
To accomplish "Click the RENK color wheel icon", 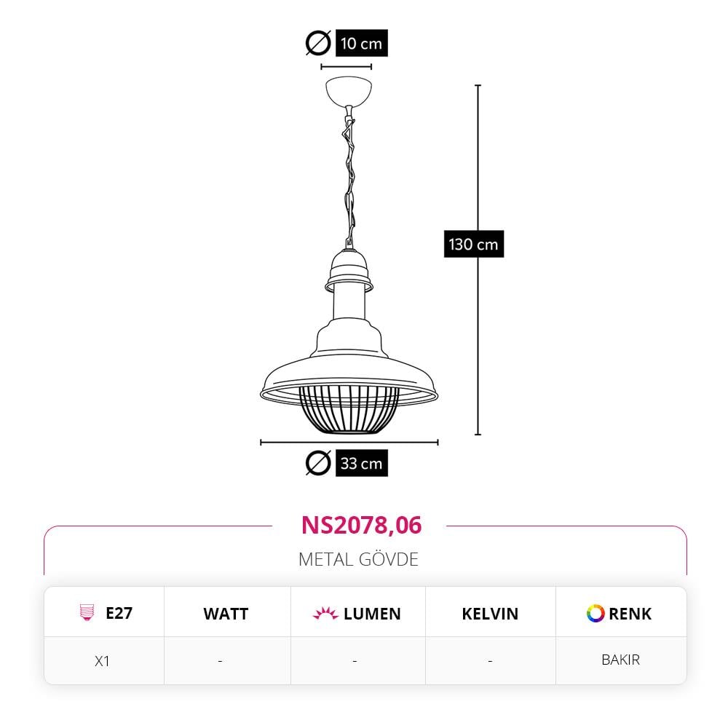I will pos(596,613).
